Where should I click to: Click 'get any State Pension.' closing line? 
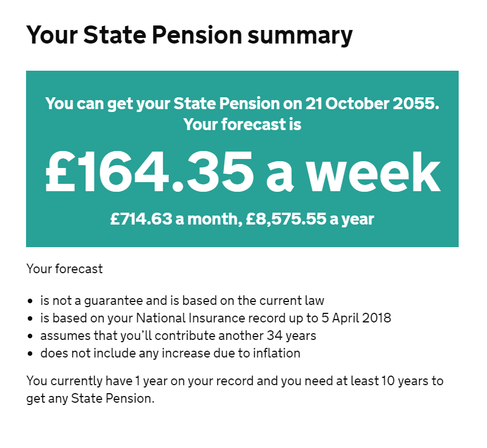pyautogui.click(x=91, y=398)
